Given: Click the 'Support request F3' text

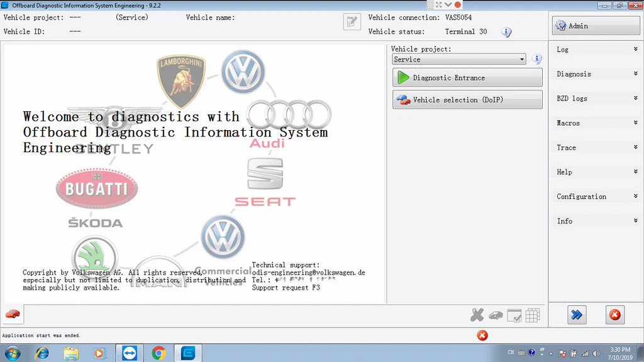Looking at the screenshot, I should click(286, 288).
